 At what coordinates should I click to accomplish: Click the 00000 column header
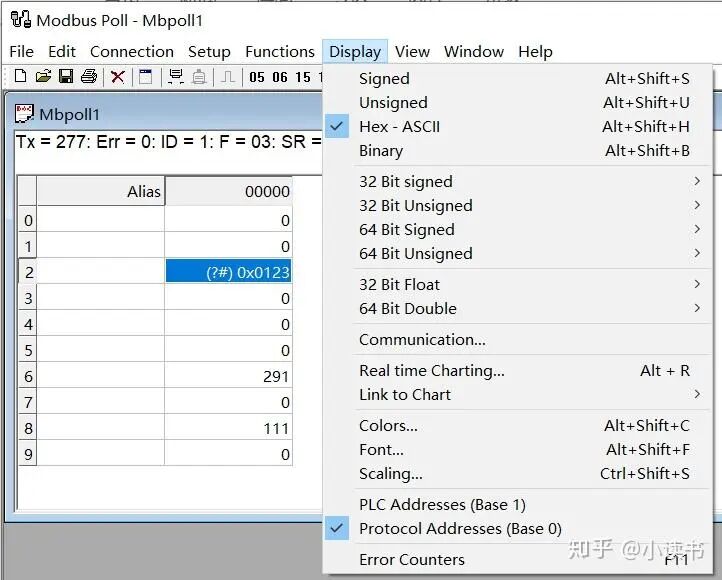(x=228, y=191)
